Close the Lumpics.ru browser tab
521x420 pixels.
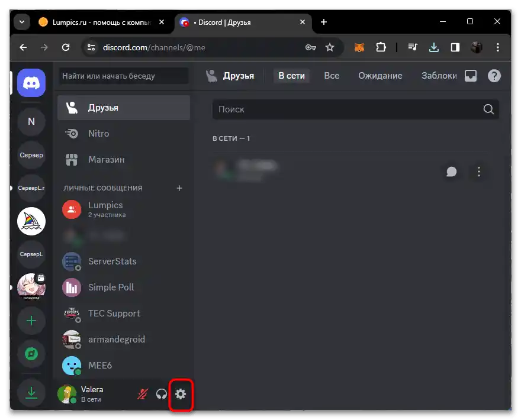click(162, 22)
